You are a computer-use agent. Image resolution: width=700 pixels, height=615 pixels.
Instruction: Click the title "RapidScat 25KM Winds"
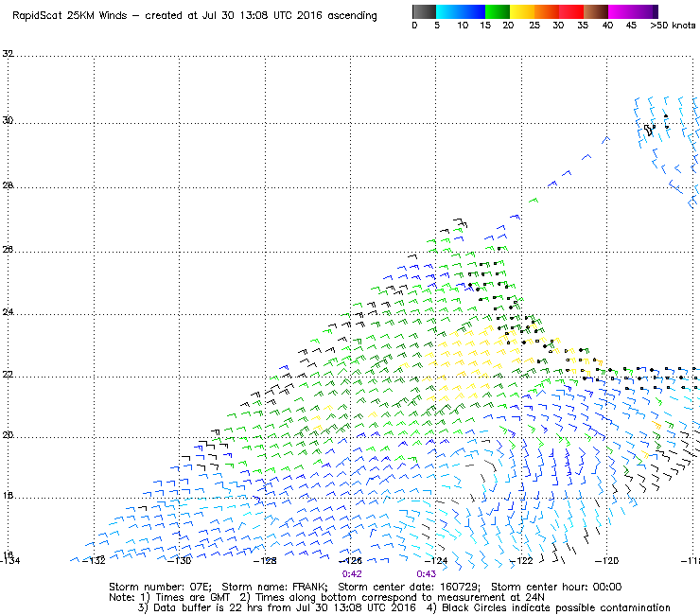coord(70,16)
